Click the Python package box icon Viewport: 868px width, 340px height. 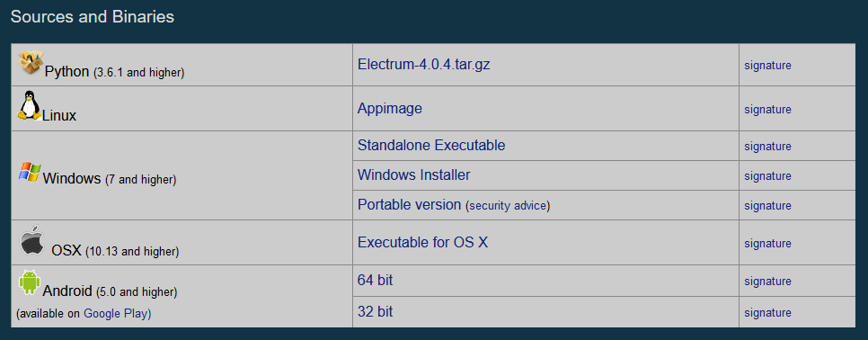coord(31,63)
